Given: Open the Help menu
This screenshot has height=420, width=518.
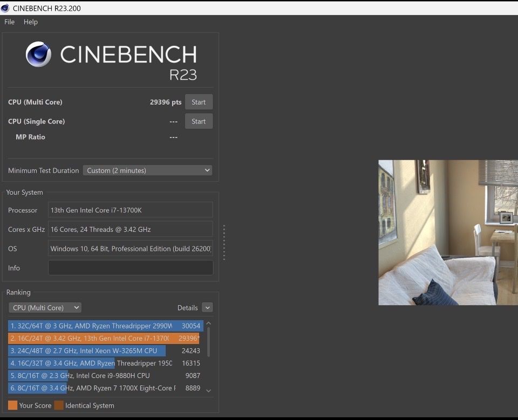Looking at the screenshot, I should coord(31,22).
